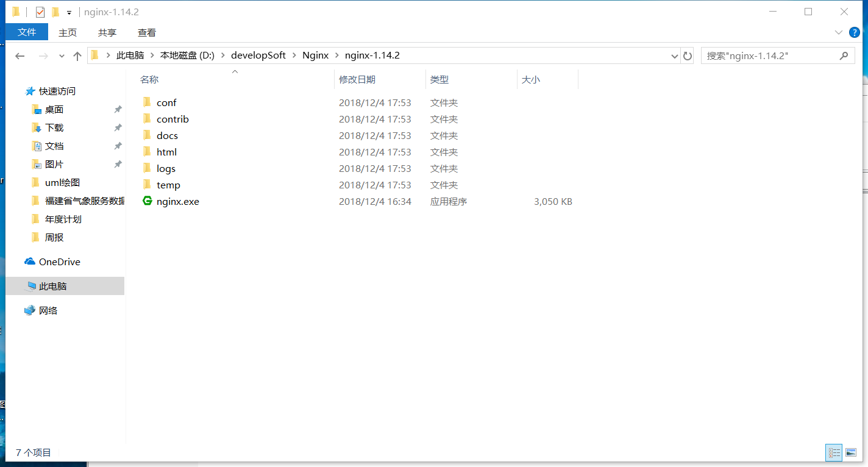This screenshot has width=868, height=467.
Task: Click nginx-1.14.2 in the address breadcrumb
Action: tap(372, 55)
